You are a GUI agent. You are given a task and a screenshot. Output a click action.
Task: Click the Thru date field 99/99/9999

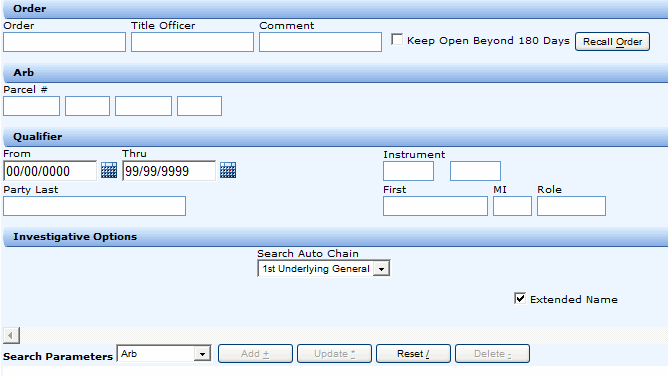point(169,171)
